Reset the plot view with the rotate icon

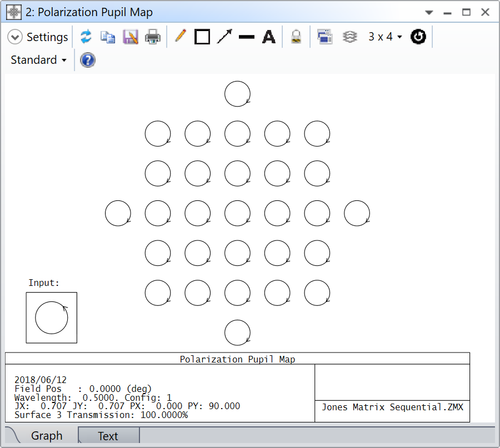(418, 37)
